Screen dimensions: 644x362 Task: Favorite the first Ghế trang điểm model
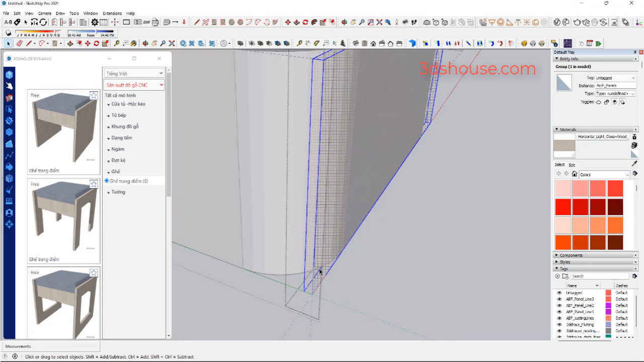[94, 96]
